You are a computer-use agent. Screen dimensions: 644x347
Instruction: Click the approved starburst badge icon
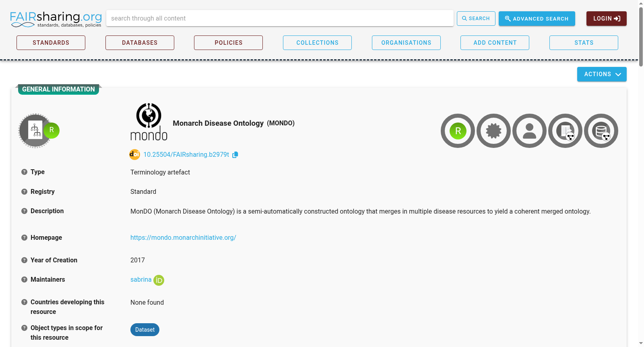[494, 131]
